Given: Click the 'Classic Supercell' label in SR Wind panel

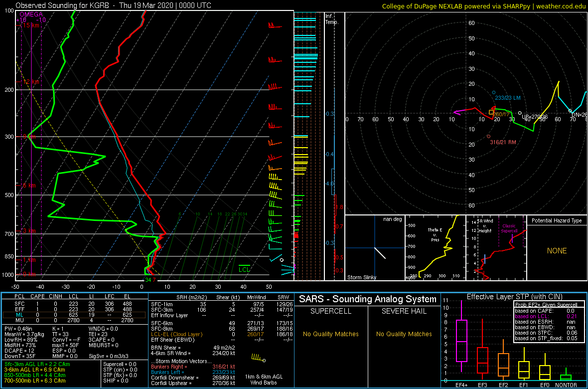Looking at the screenshot, I should tap(510, 229).
